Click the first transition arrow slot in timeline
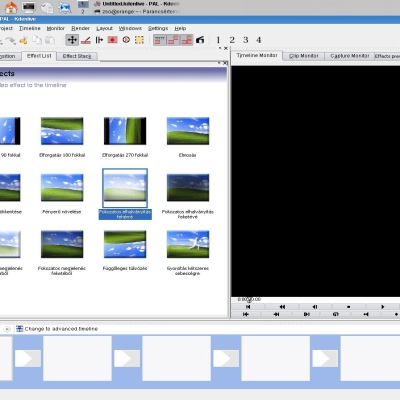 28,359
